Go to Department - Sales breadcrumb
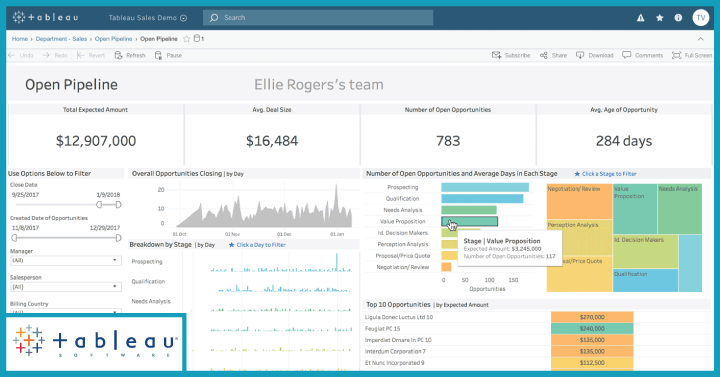Image resolution: width=720 pixels, height=377 pixels. (x=61, y=39)
